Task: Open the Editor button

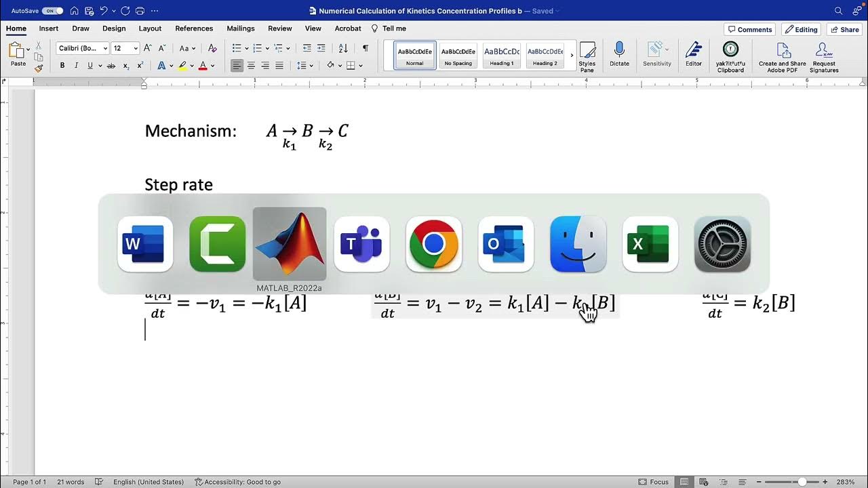Action: (x=693, y=54)
